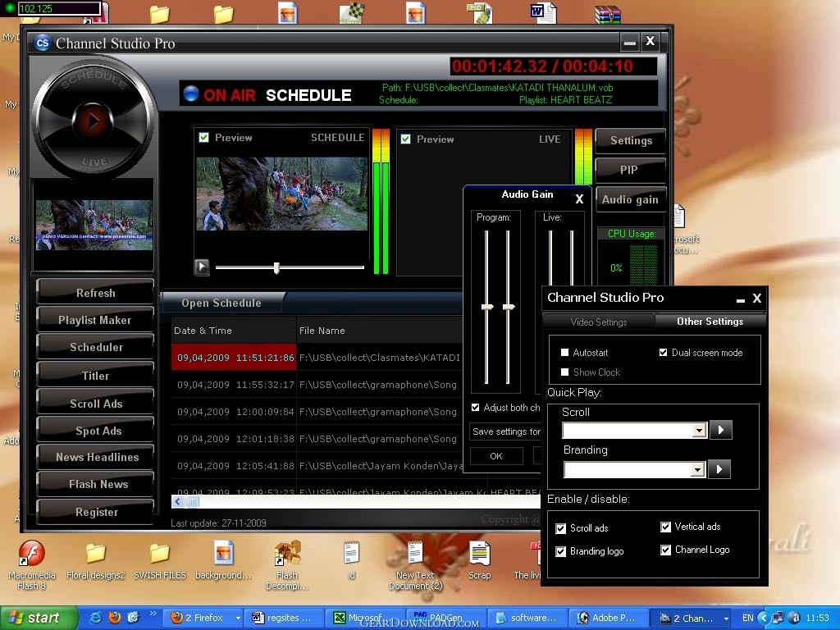The height and width of the screenshot is (630, 840).
Task: Click the blue ON AIR indicator light
Action: coord(191,94)
